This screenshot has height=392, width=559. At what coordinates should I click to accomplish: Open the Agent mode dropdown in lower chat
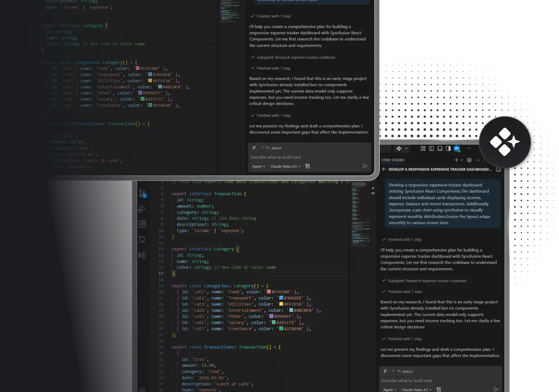click(390, 390)
